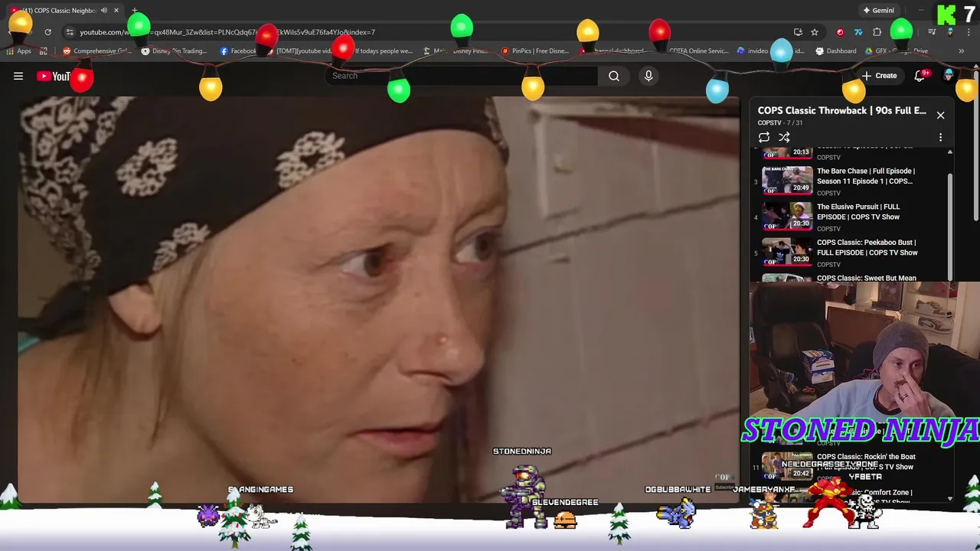Viewport: 980px width, 551px height.
Task: Toggle loop playlist
Action: [x=764, y=138]
